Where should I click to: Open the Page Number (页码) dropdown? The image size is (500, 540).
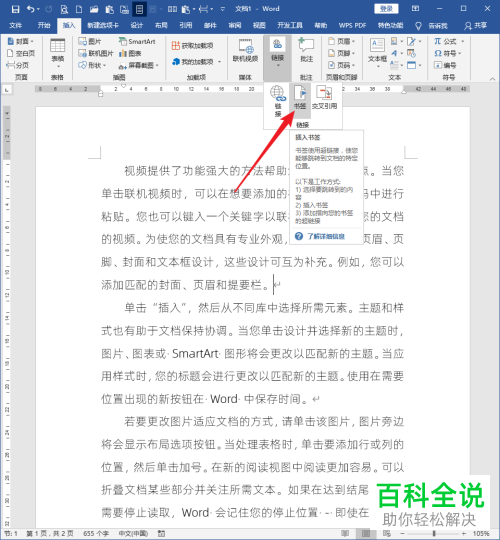tap(341, 65)
